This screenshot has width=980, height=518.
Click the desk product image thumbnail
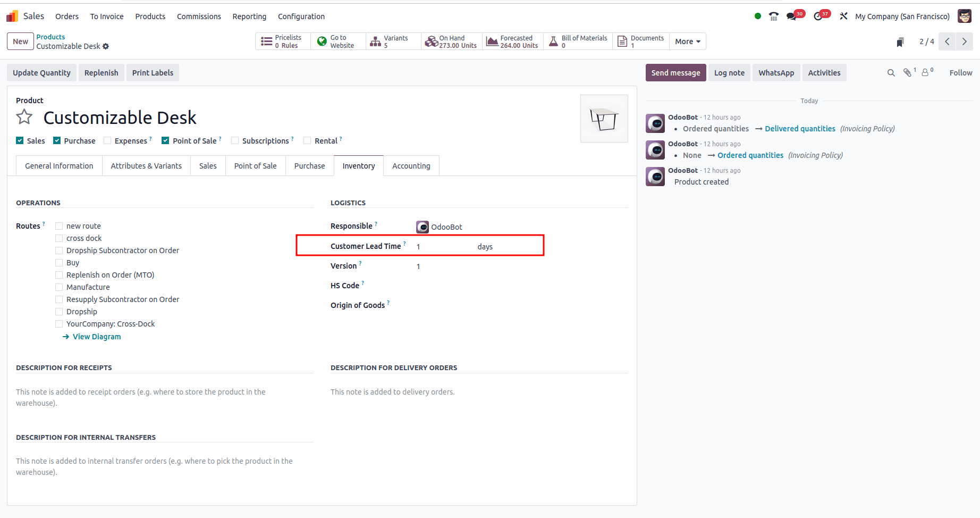point(604,119)
